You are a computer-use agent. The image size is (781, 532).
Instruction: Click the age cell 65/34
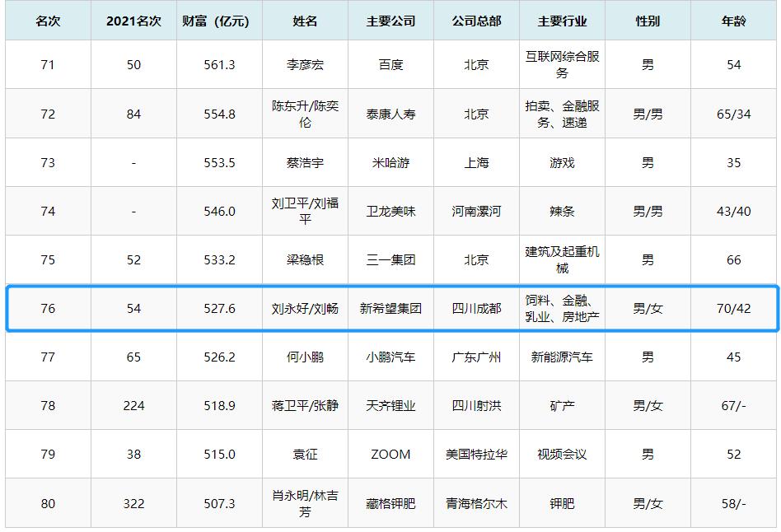pos(733,114)
